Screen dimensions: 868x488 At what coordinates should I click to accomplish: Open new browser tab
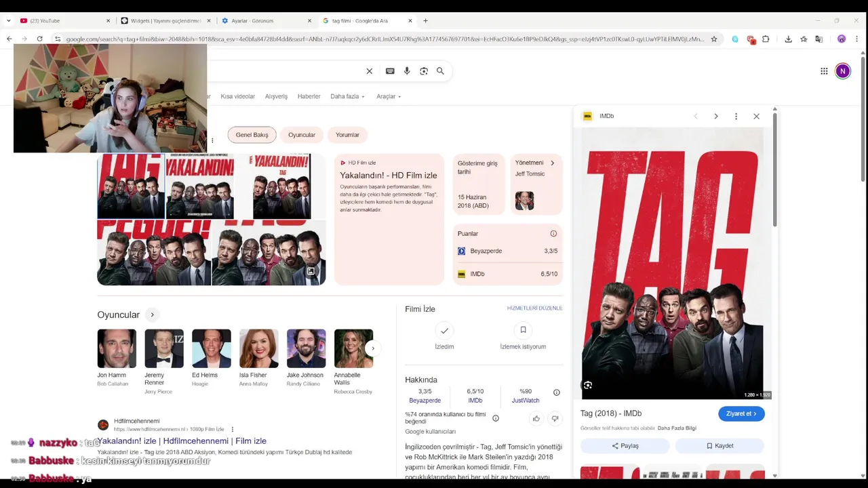tap(425, 21)
